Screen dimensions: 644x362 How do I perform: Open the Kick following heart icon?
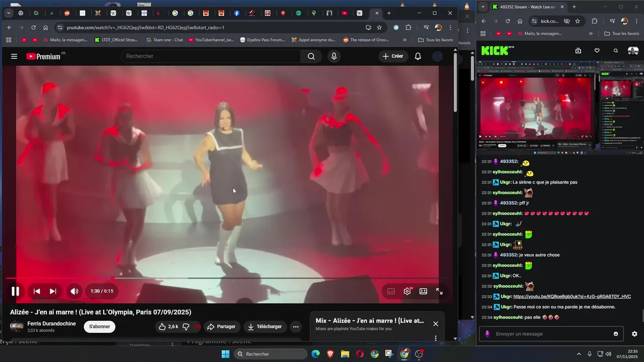click(597, 50)
